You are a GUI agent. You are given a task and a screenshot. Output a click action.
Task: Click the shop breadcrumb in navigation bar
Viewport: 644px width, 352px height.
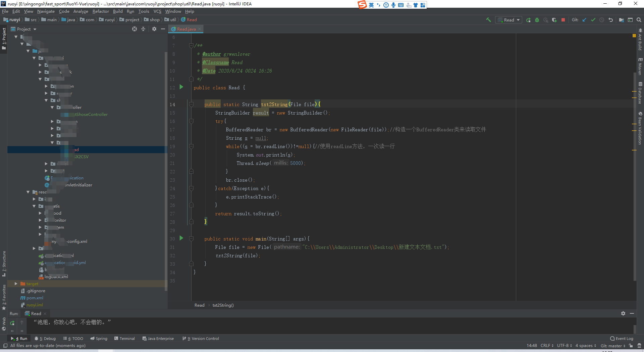pos(152,20)
